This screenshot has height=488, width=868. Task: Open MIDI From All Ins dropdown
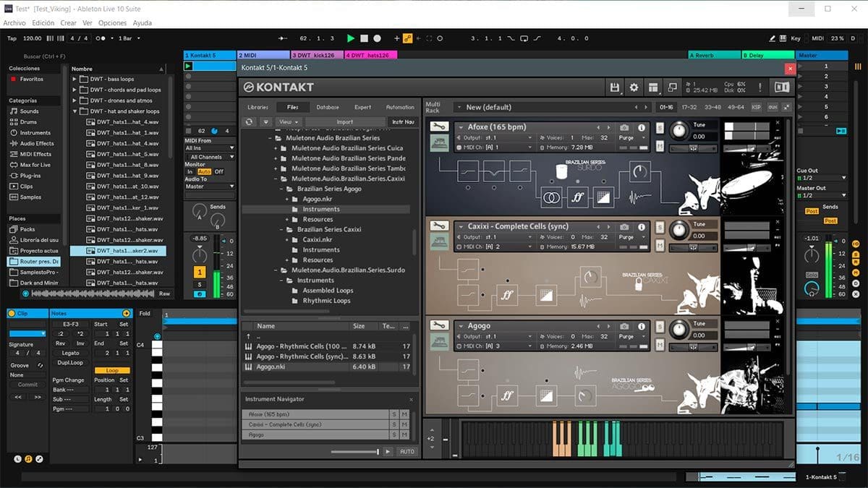(210, 148)
